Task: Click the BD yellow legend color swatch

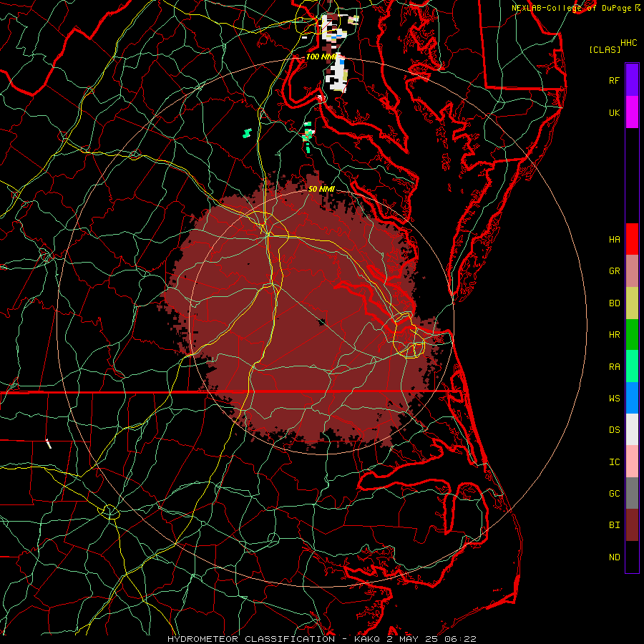Action: [632, 303]
